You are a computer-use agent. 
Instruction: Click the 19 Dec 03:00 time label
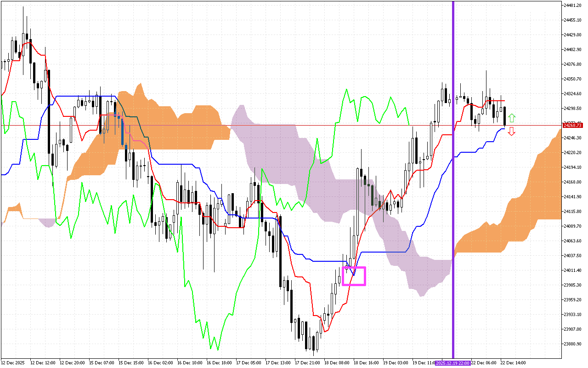click(x=395, y=363)
